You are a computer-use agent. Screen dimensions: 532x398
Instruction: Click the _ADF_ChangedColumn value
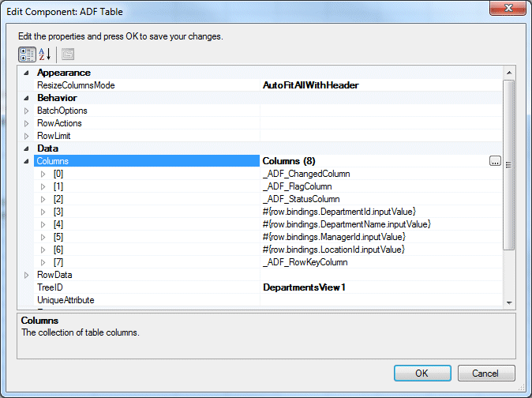(306, 174)
